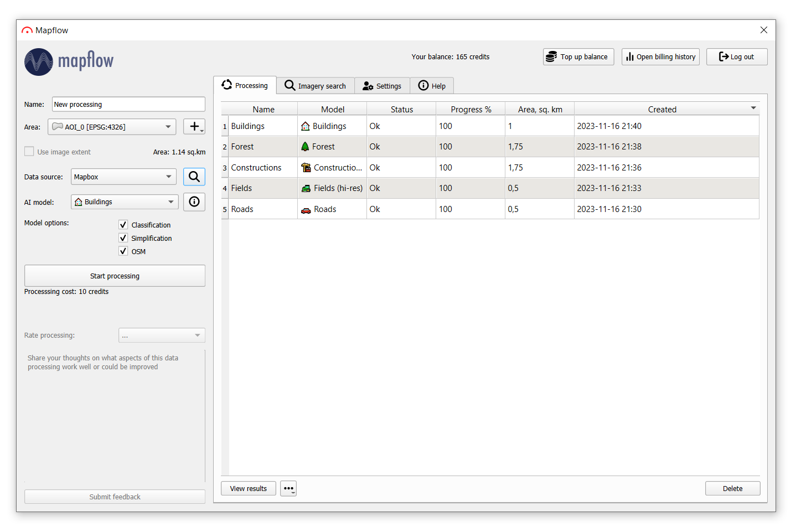
Task: Open the Settings tab
Action: (382, 86)
